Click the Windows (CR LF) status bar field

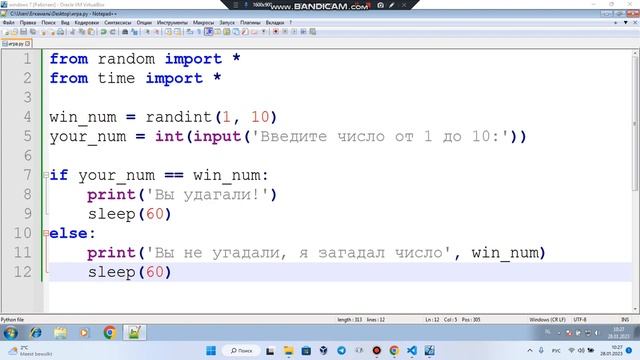547,320
